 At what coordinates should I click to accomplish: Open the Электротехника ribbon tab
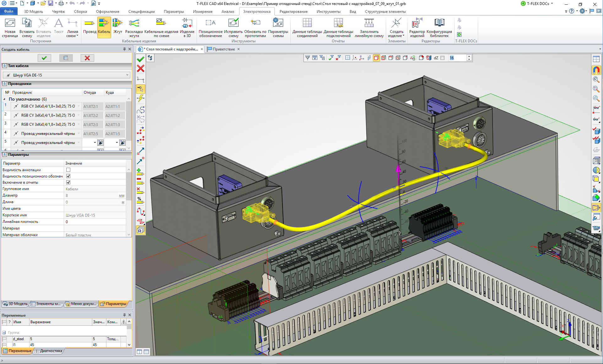tap(257, 12)
